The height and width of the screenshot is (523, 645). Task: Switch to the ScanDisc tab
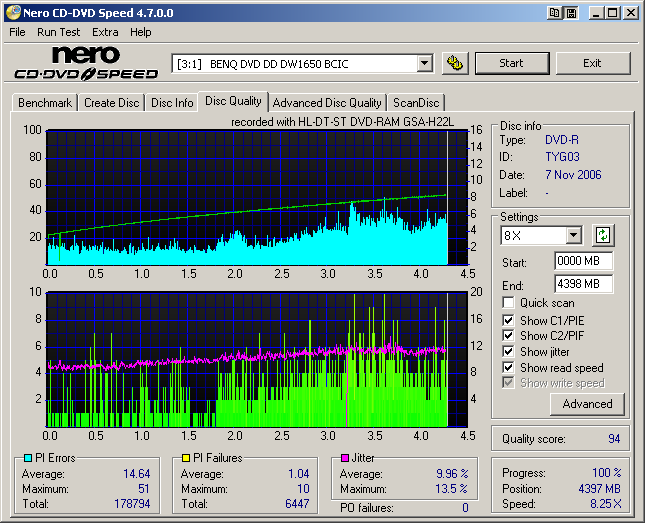click(x=416, y=103)
